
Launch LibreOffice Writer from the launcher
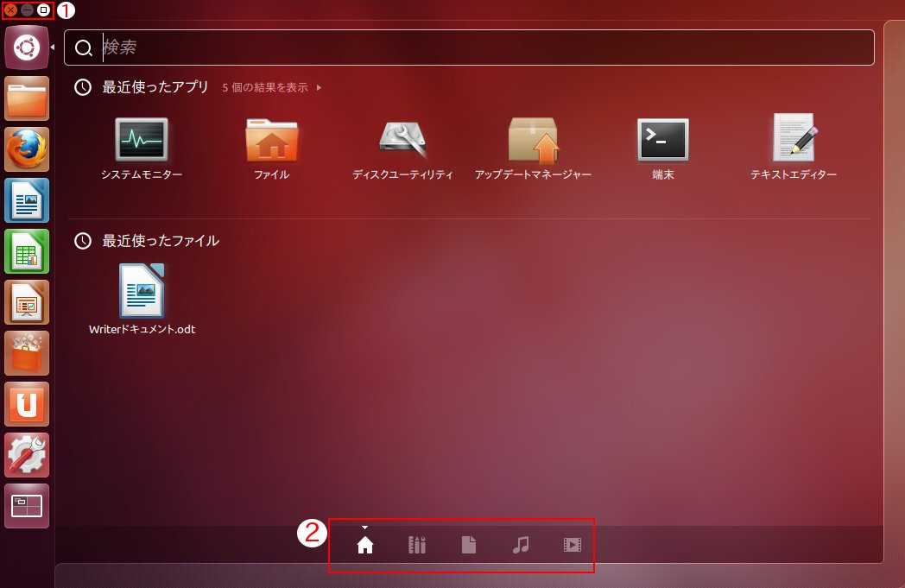(x=26, y=200)
